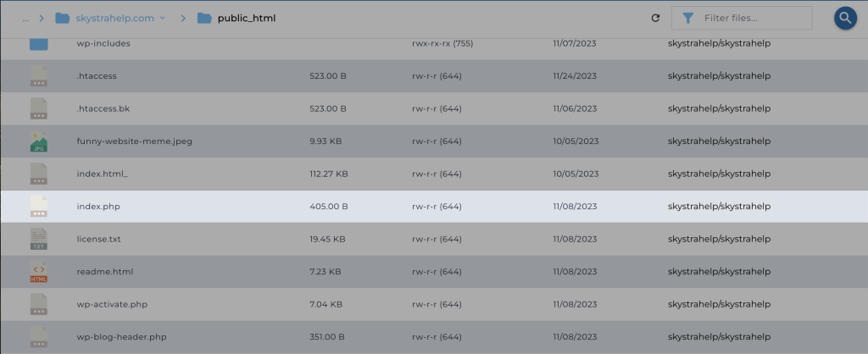This screenshot has width=868, height=354.
Task: Click the license.txt TXT file icon
Action: pos(39,239)
